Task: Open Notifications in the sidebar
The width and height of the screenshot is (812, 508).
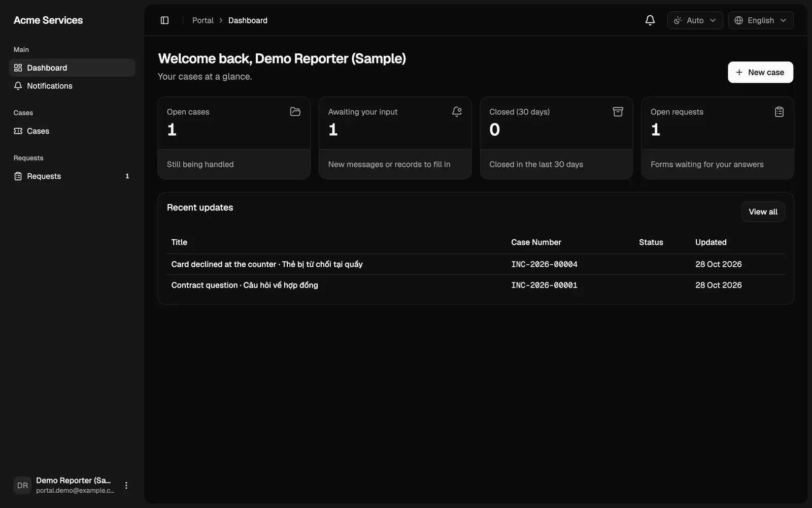Action: point(72,86)
